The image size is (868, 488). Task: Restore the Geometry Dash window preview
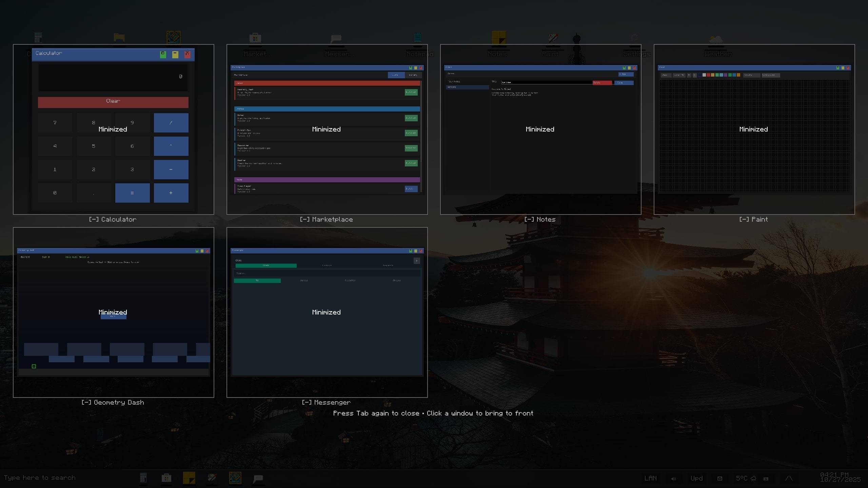(113, 312)
